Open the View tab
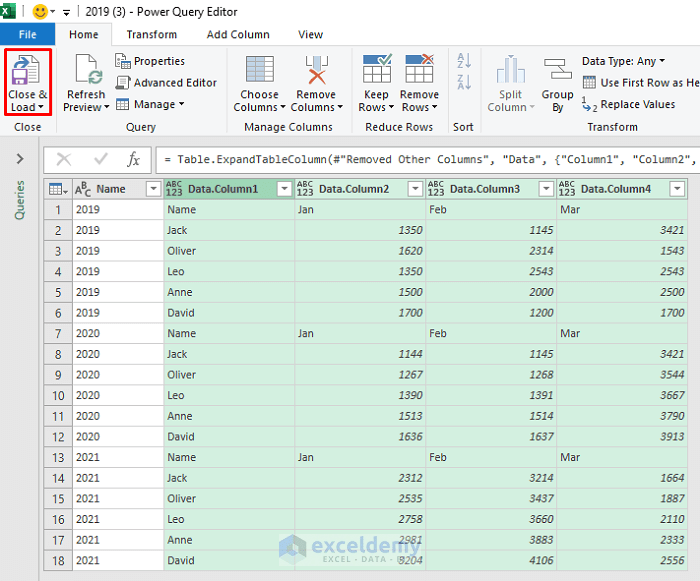700x581 pixels. click(x=310, y=34)
